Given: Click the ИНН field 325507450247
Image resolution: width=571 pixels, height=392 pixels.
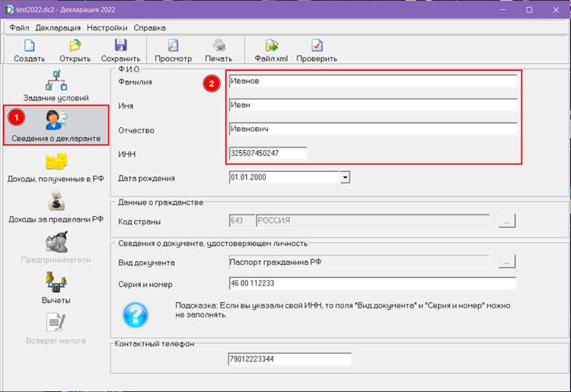Looking at the screenshot, I should pos(268,153).
